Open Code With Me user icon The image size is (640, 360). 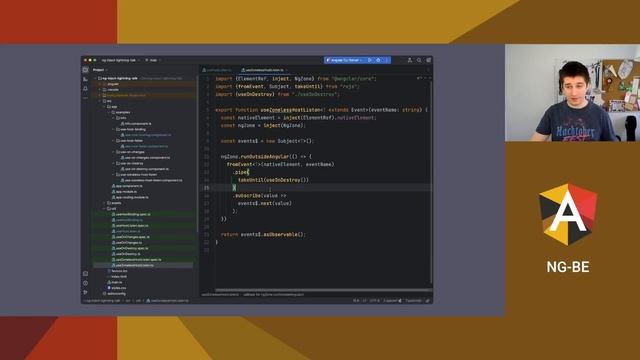(x=410, y=60)
